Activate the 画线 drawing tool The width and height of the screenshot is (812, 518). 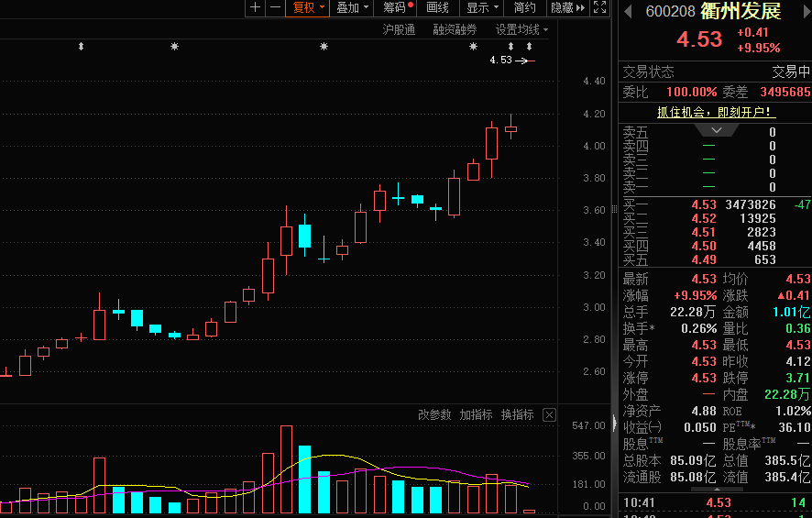437,7
